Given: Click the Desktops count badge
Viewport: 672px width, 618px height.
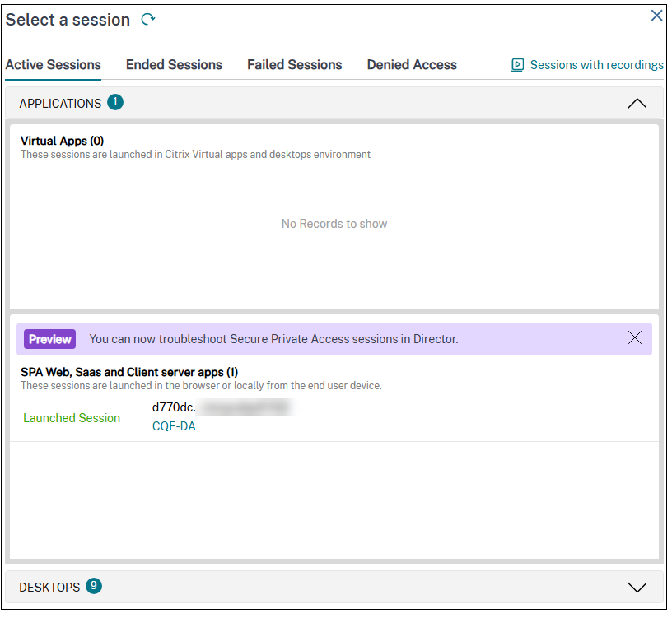Looking at the screenshot, I should (x=93, y=586).
